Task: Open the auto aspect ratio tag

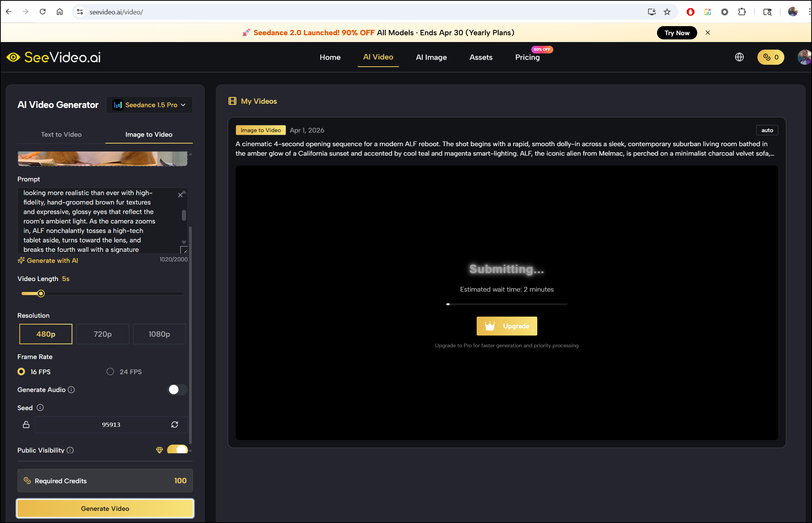Action: [767, 130]
